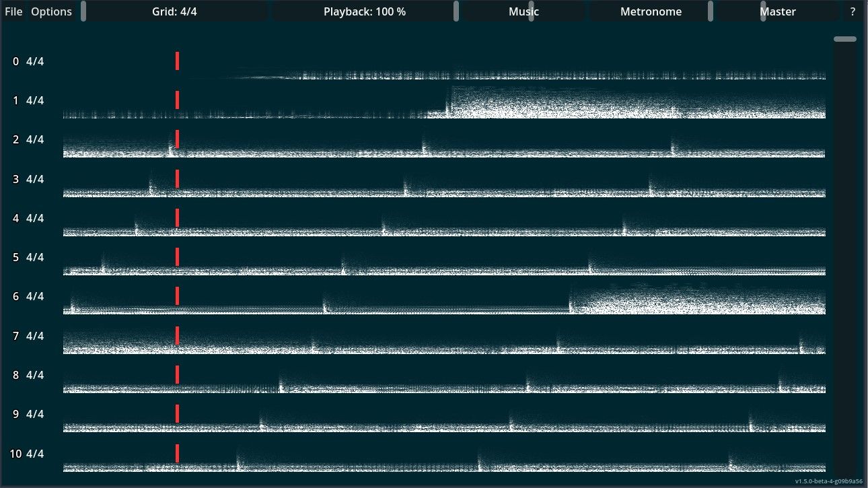
Task: Click the version text in the corner
Action: pyautogui.click(x=827, y=482)
